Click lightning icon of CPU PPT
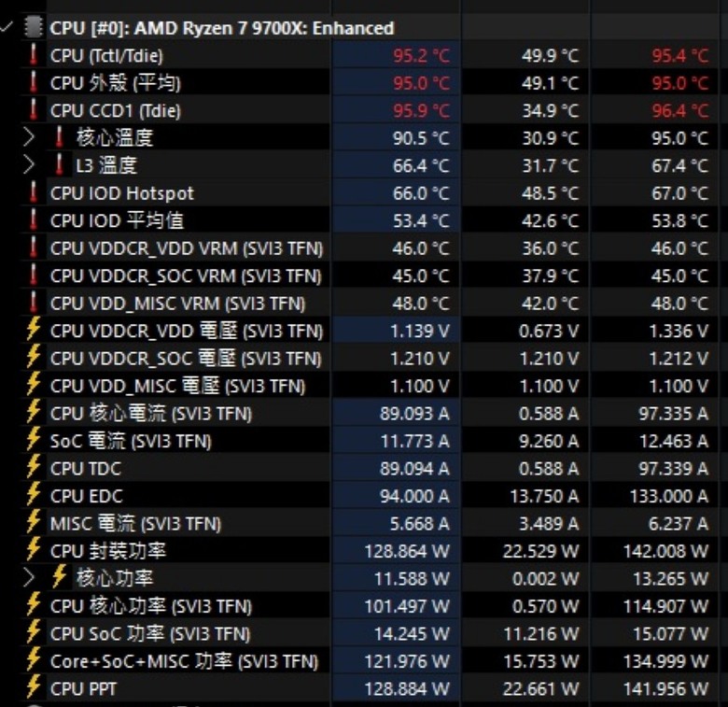 33,687
